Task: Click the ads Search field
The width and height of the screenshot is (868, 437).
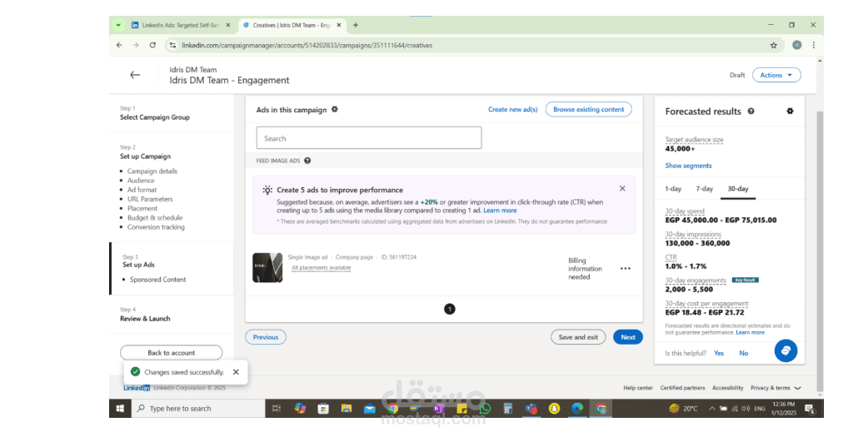Action: 369,138
